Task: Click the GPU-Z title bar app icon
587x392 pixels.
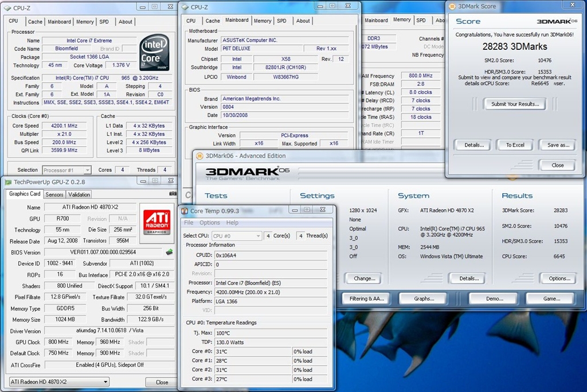Action: [x=8, y=182]
